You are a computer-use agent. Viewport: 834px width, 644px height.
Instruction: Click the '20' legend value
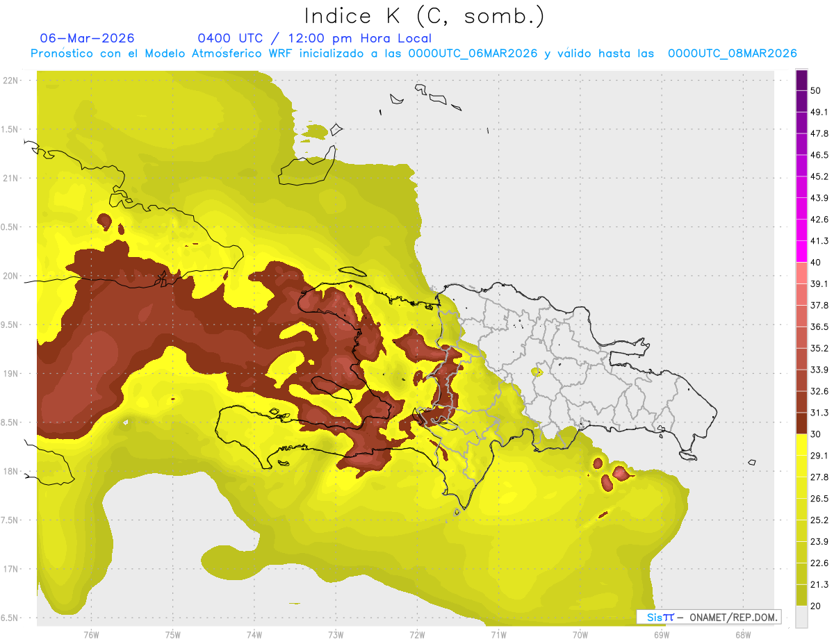click(815, 606)
